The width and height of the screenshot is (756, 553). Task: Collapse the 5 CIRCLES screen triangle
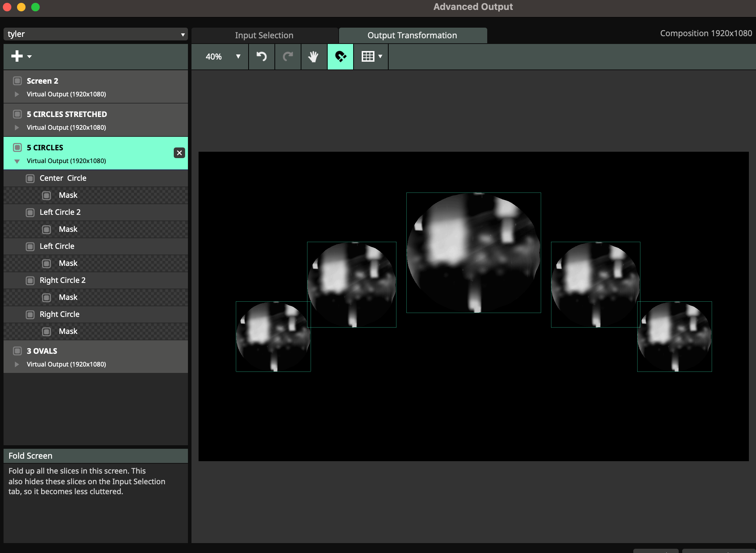coord(17,161)
